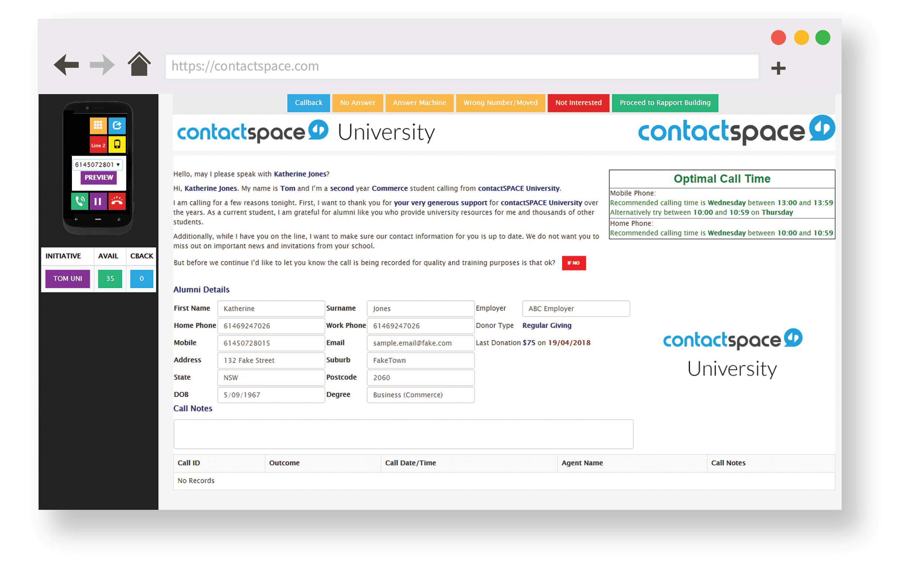
Task: Enable the hold call button on softphone
Action: [96, 202]
